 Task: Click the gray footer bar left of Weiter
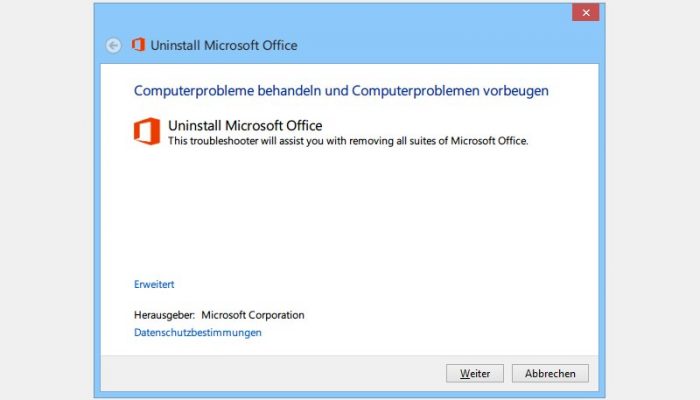click(x=272, y=373)
